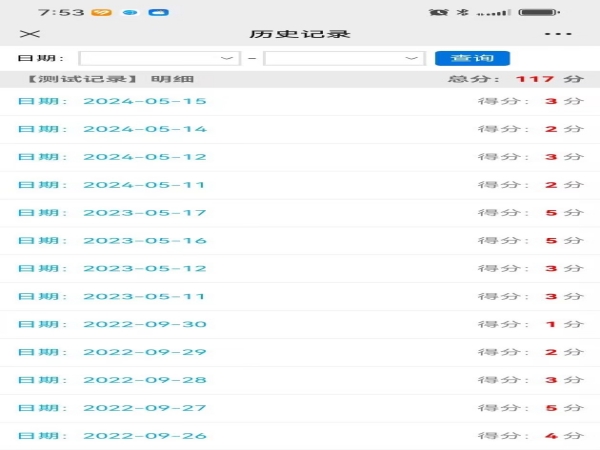Click score 4 分 for 2022-09-26
Image resolution: width=600 pixels, height=450 pixels.
[564, 436]
